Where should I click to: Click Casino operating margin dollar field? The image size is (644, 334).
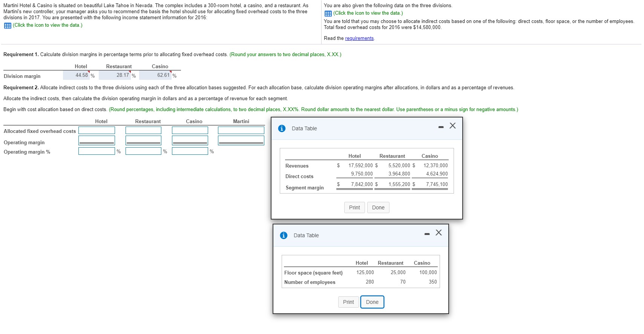click(190, 140)
